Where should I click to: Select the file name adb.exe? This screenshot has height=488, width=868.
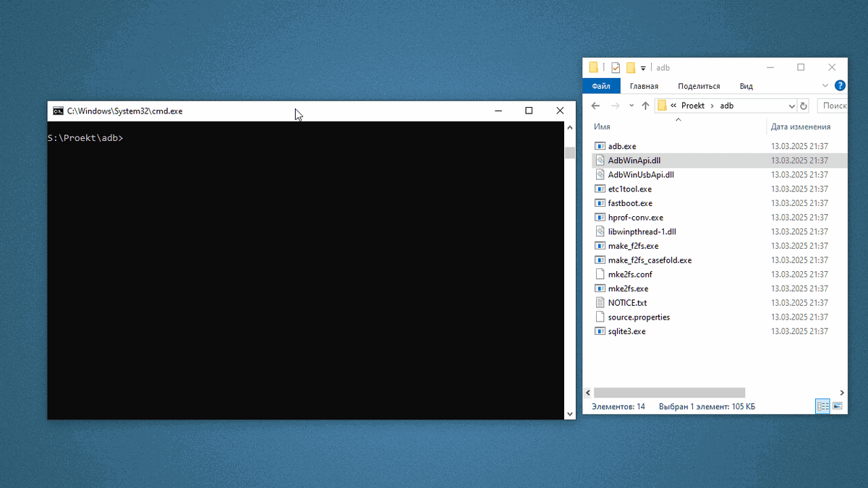(622, 146)
